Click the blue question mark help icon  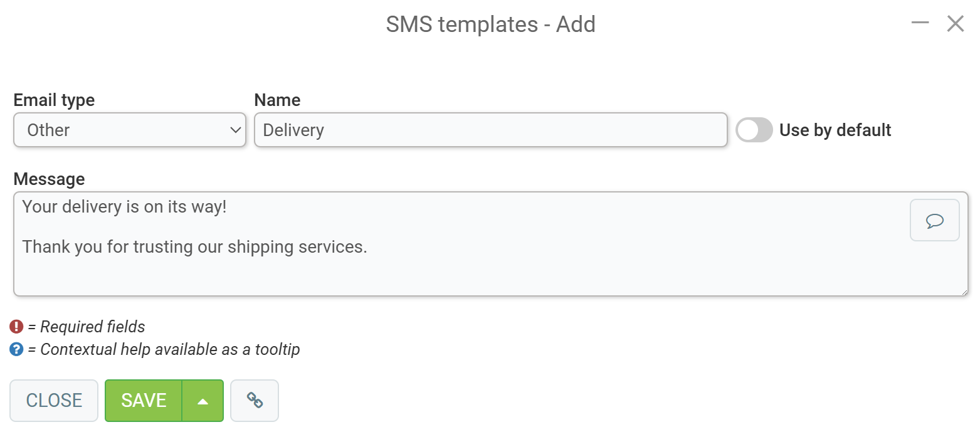[16, 349]
